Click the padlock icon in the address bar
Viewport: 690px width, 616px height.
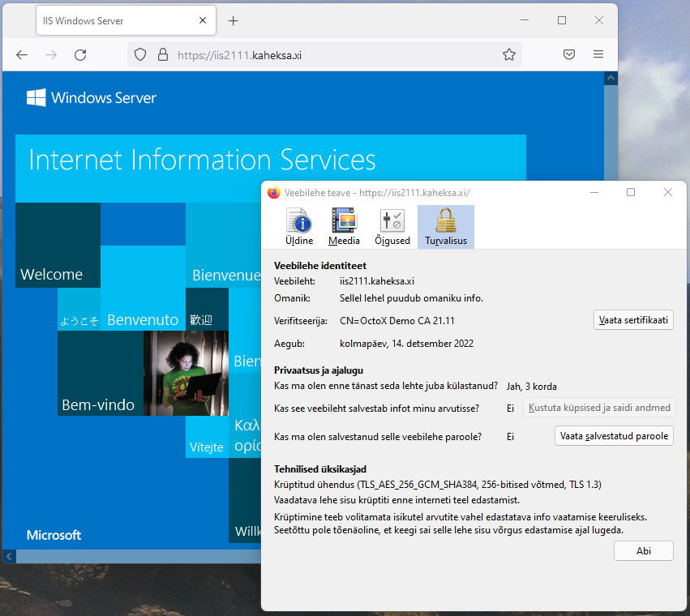(163, 54)
